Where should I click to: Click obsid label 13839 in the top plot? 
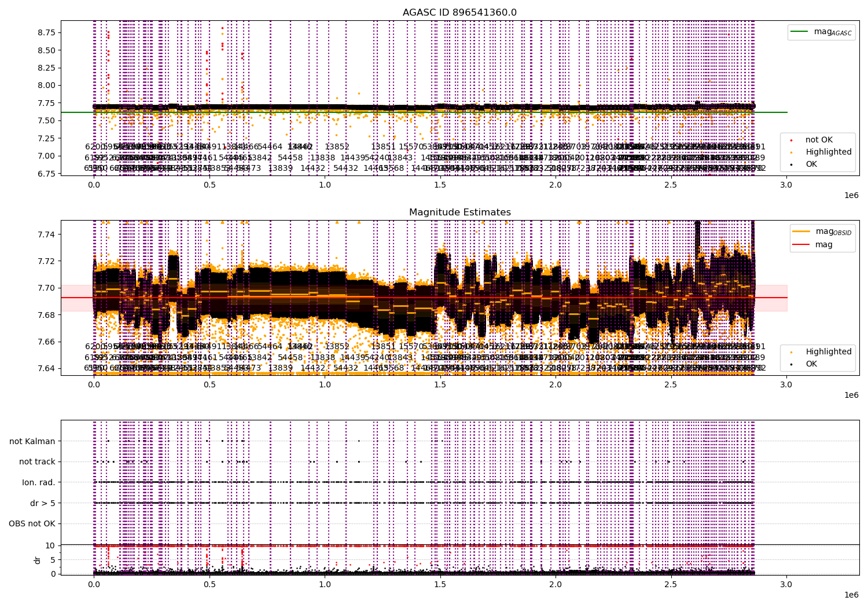tap(281, 168)
